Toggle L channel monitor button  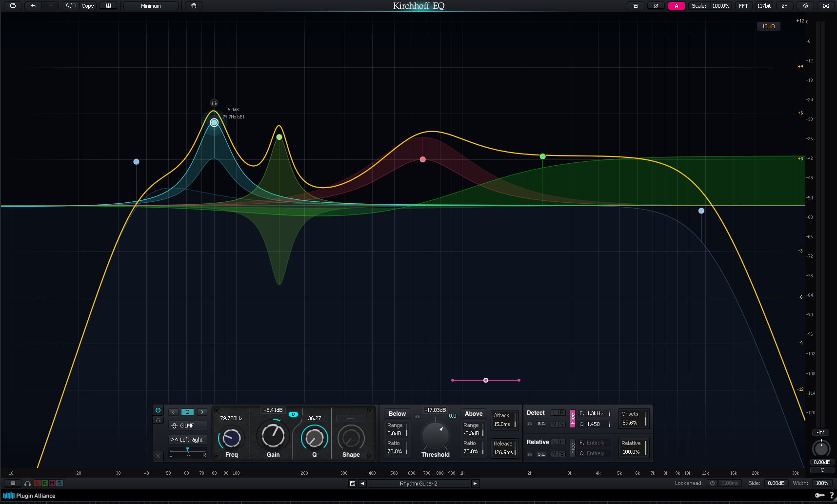pos(38,483)
